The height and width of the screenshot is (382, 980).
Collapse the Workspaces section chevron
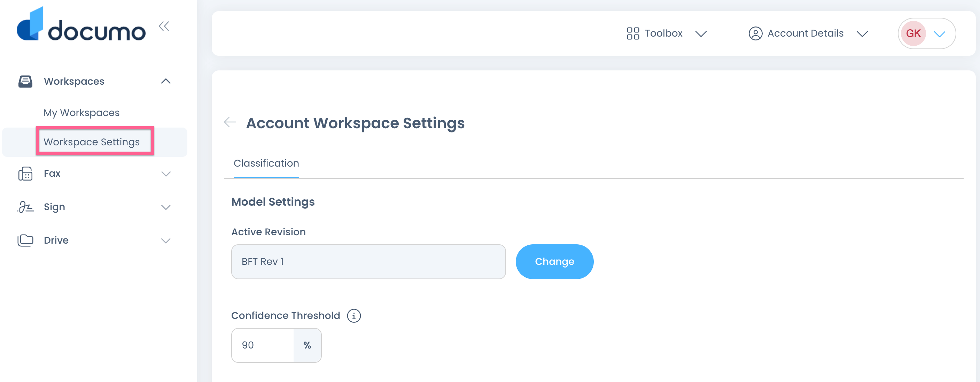(x=165, y=81)
